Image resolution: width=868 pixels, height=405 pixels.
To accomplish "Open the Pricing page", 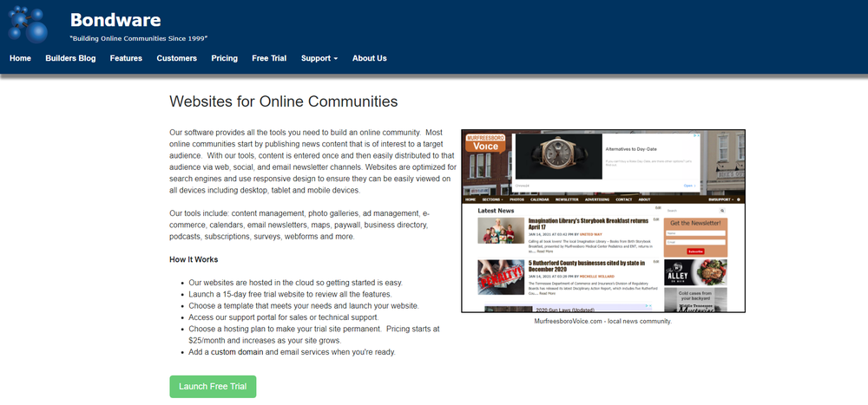I will tap(224, 58).
